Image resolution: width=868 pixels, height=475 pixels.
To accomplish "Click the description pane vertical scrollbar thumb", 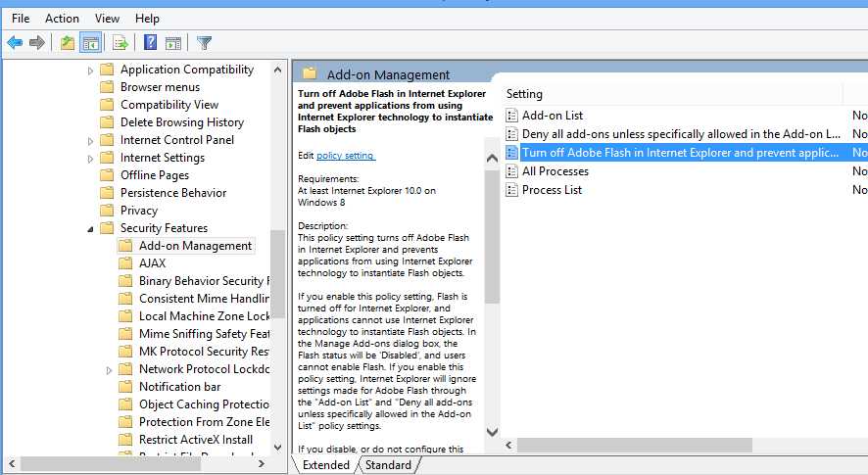I will pyautogui.click(x=492, y=236).
